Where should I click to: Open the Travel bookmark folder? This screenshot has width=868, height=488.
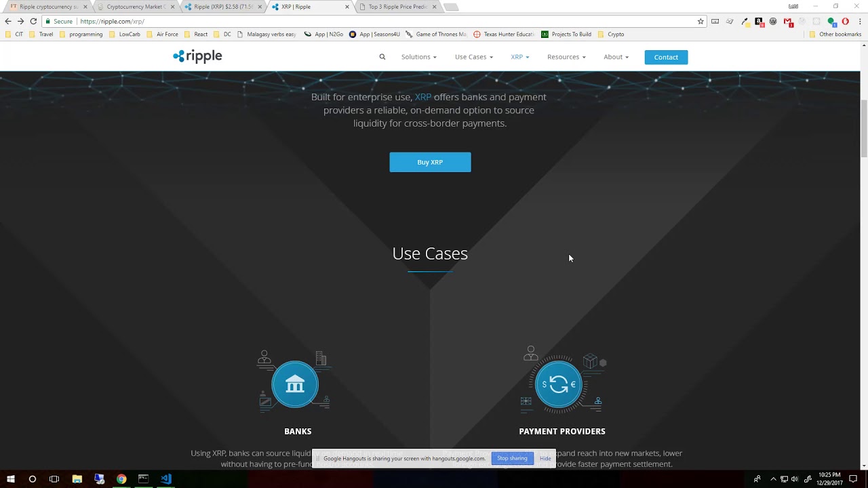tap(41, 34)
